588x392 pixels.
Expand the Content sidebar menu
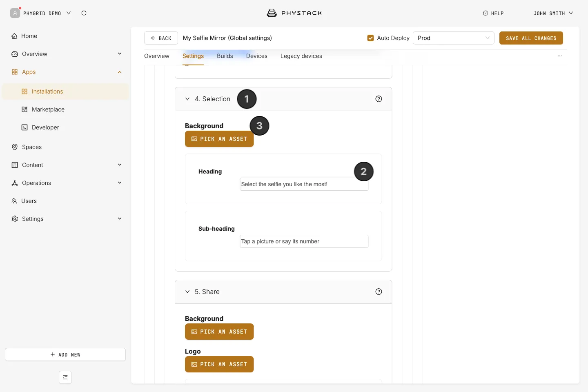[x=120, y=165]
